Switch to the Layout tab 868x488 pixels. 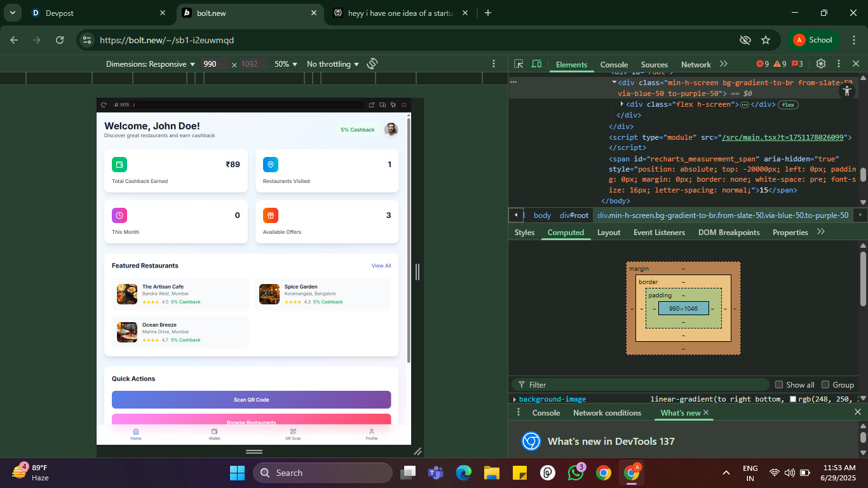click(609, 233)
